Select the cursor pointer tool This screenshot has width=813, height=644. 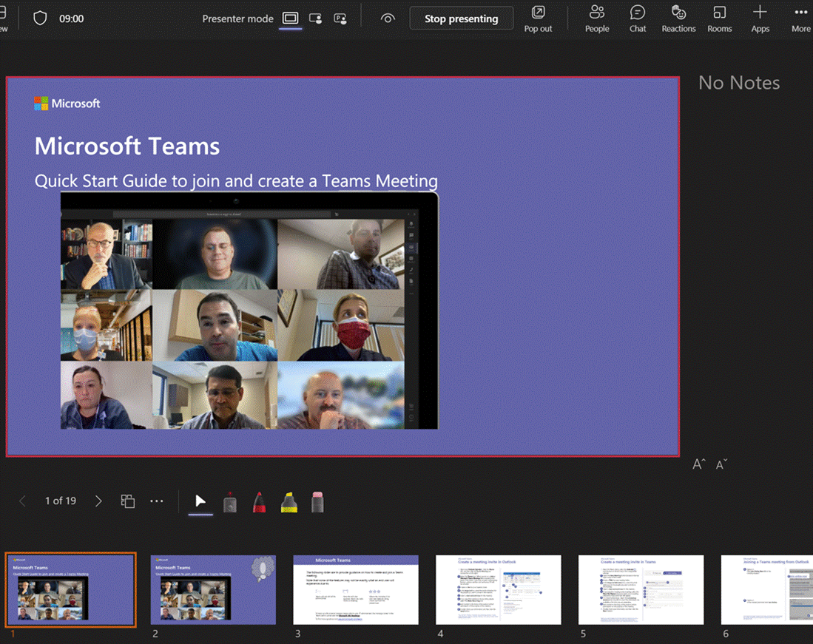tap(200, 501)
